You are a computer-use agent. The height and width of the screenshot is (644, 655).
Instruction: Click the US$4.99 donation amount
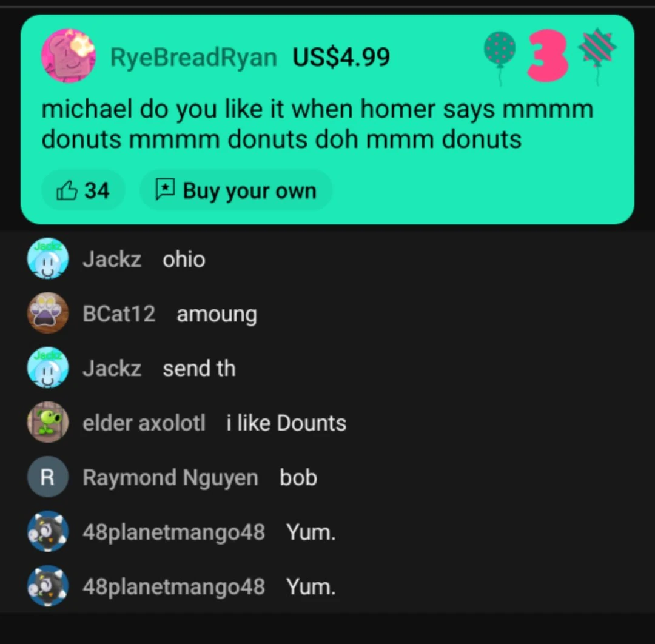tap(341, 57)
